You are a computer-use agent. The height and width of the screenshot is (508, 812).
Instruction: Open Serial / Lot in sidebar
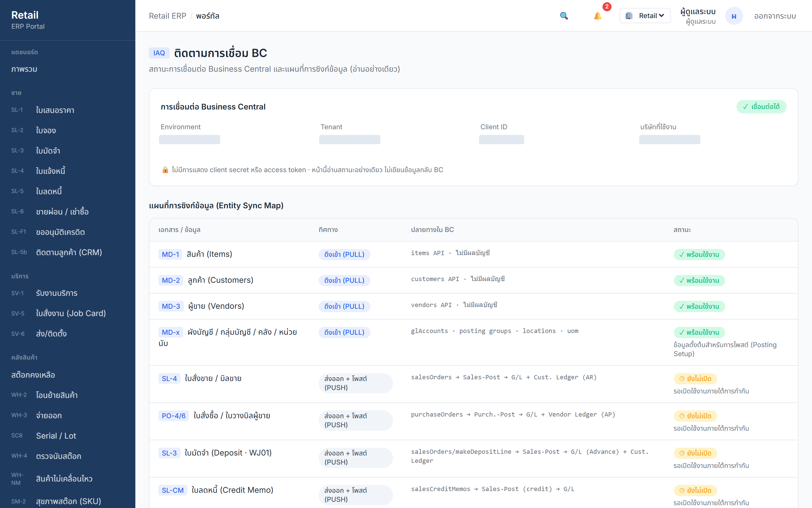67,435
